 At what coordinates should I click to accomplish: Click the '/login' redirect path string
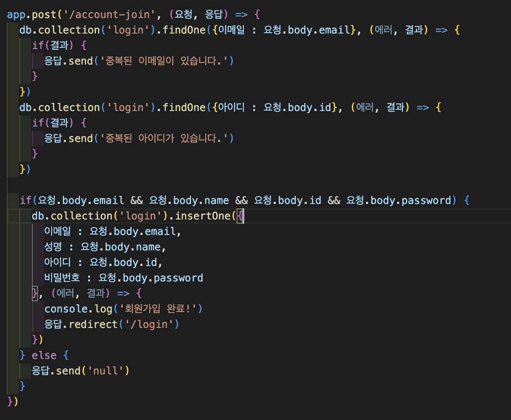pyautogui.click(x=149, y=324)
